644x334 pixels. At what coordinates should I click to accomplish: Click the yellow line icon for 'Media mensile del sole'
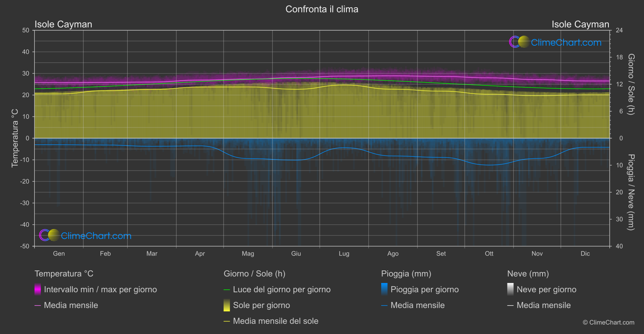227,321
